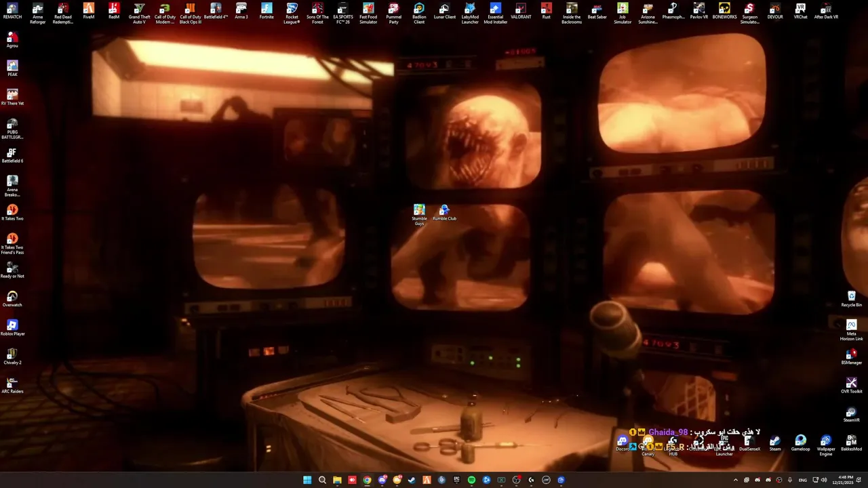Launch Fortnite from the desktop
868x488 pixels.
click(267, 12)
